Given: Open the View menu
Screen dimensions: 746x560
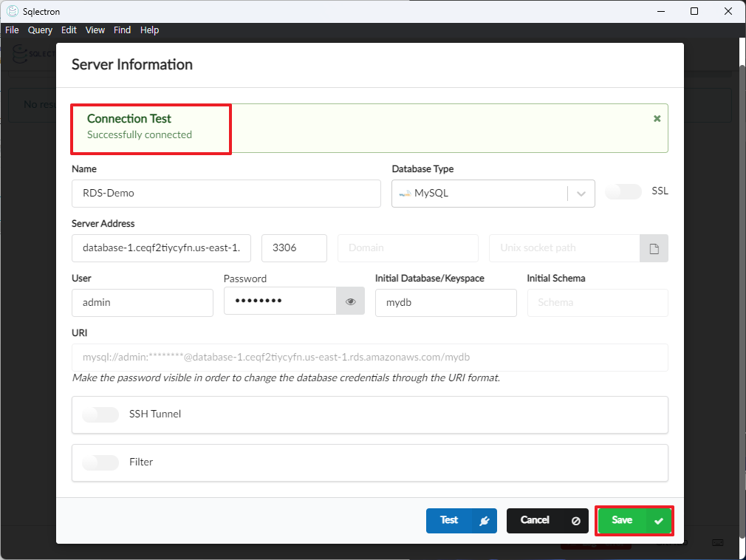Looking at the screenshot, I should coord(95,30).
